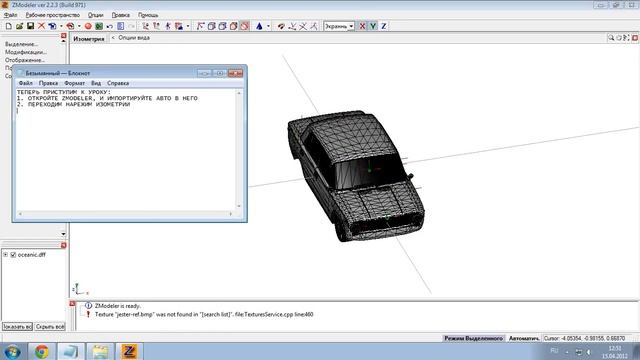Open Формат menu in Notepad window
Screen dimensions: 640x360
tap(74, 83)
